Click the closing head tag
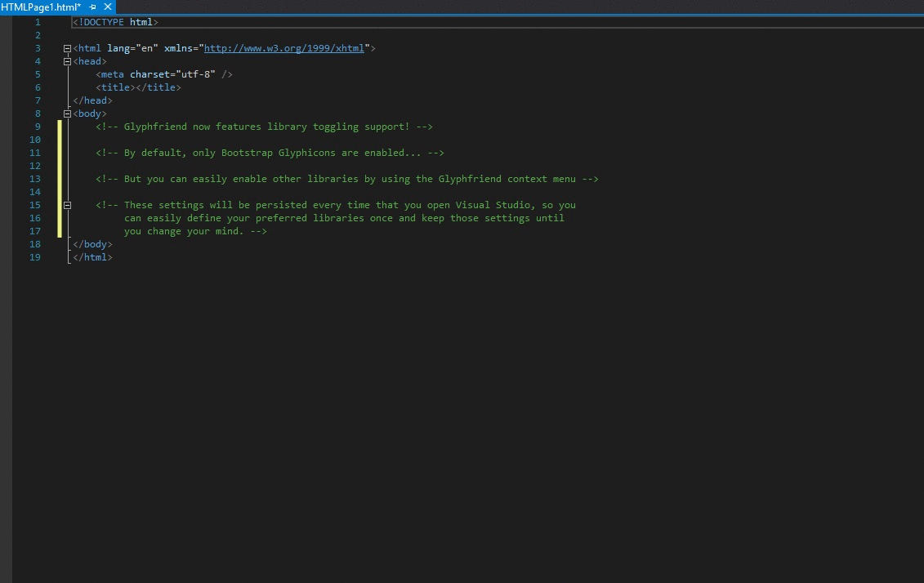Image resolution: width=924 pixels, height=583 pixels. (92, 100)
